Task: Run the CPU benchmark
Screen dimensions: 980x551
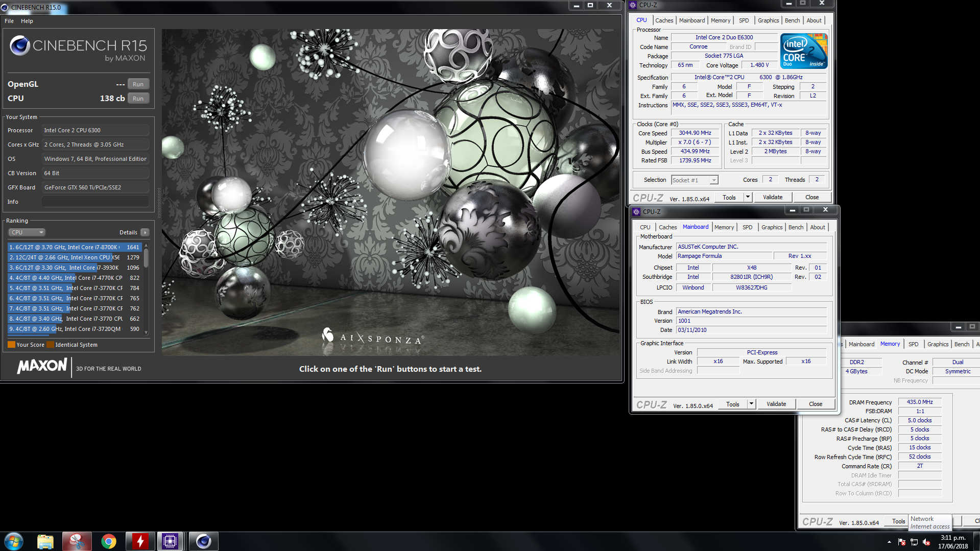Action: [x=138, y=99]
